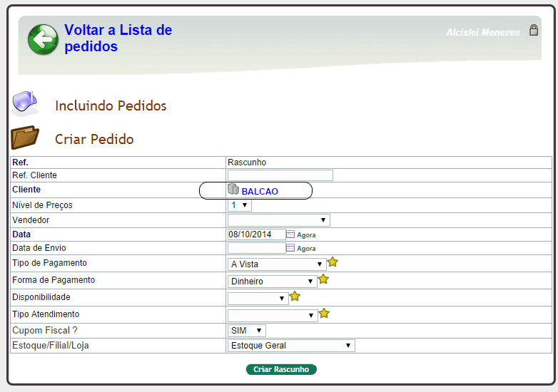The width and height of the screenshot is (558, 392).
Task: Open the Cupom Fiscal SIM dropdown
Action: click(x=247, y=331)
